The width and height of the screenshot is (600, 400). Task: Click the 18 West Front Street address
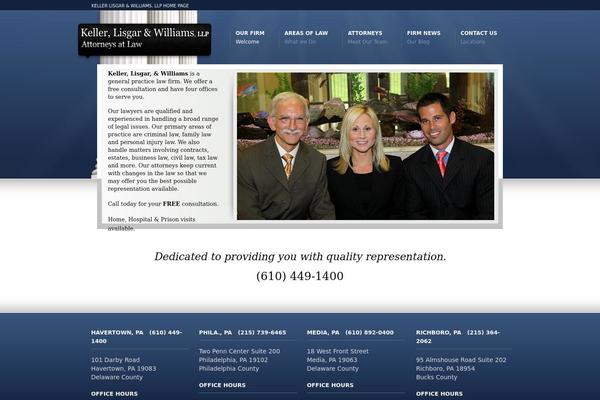(x=338, y=351)
